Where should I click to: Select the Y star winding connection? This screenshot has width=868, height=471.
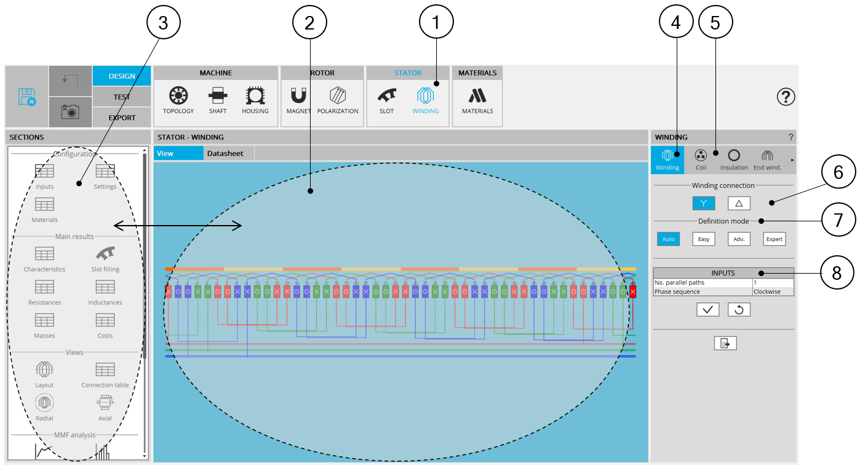tap(703, 203)
